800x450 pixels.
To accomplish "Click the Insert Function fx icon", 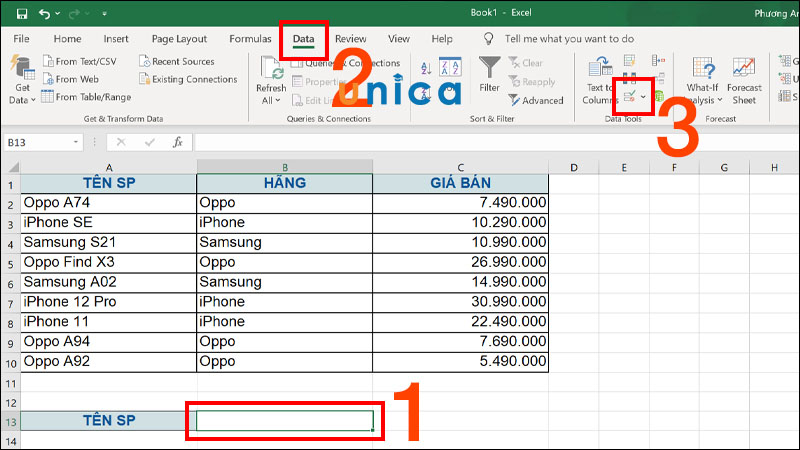I will click(178, 142).
